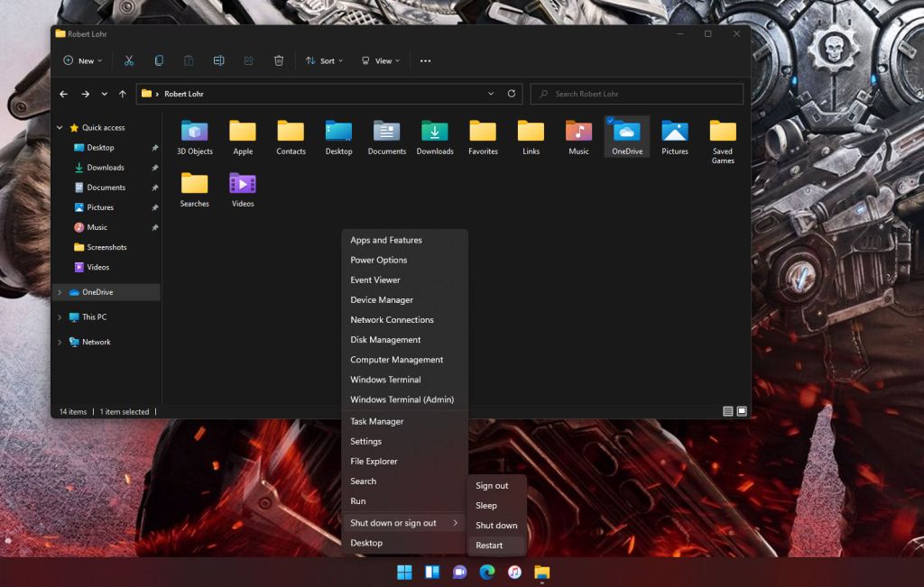Click the Rename icon in toolbar

tap(218, 60)
